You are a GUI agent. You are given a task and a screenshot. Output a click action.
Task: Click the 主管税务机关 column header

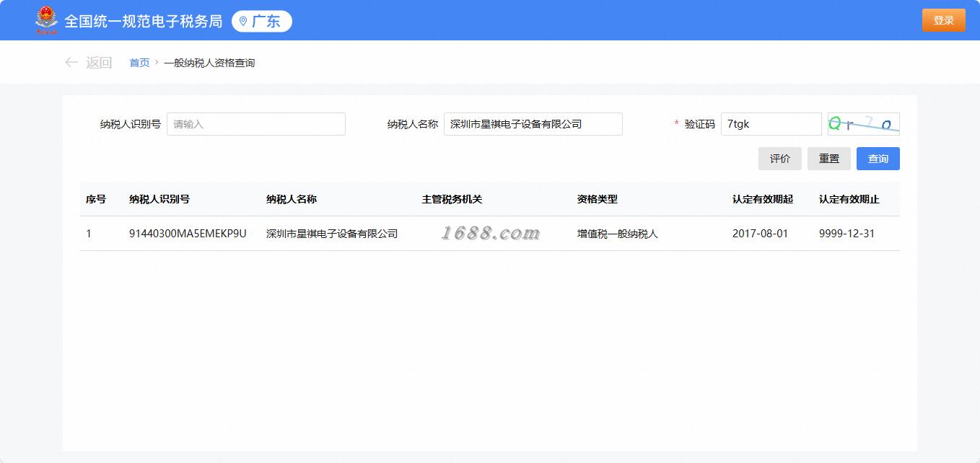point(452,199)
